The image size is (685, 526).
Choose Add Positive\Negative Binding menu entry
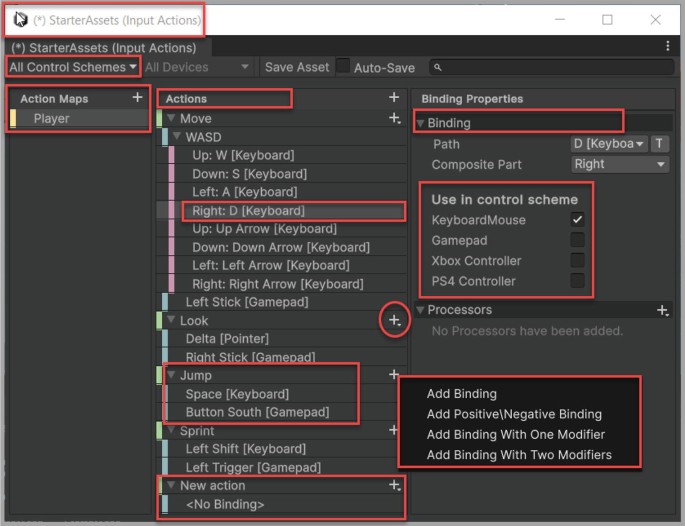514,414
